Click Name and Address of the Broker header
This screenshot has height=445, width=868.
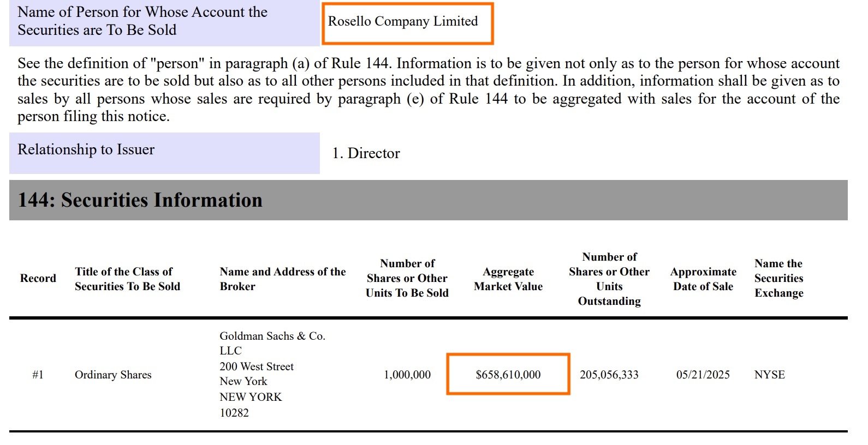282,279
